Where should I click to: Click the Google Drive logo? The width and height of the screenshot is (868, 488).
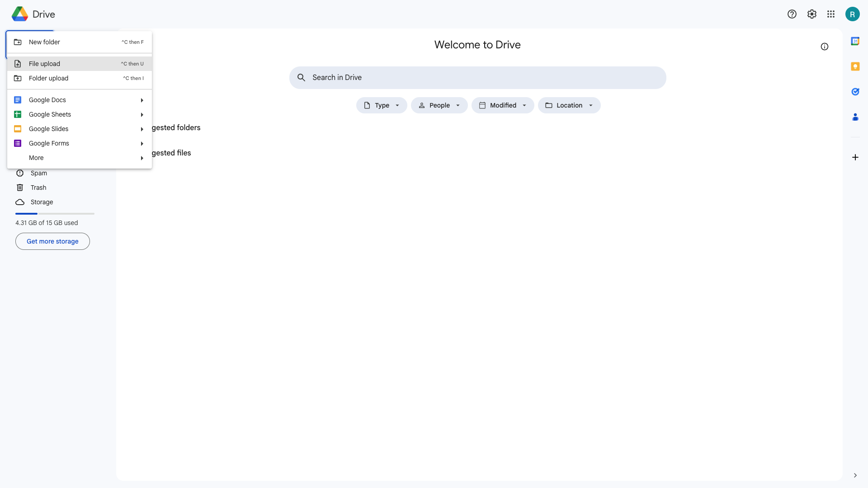click(20, 14)
